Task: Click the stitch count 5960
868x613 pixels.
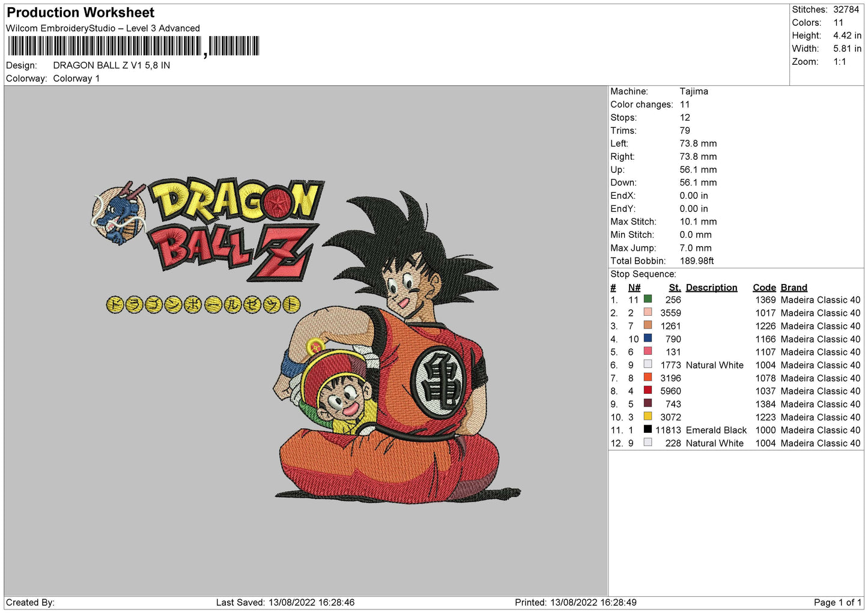Action: (x=670, y=391)
